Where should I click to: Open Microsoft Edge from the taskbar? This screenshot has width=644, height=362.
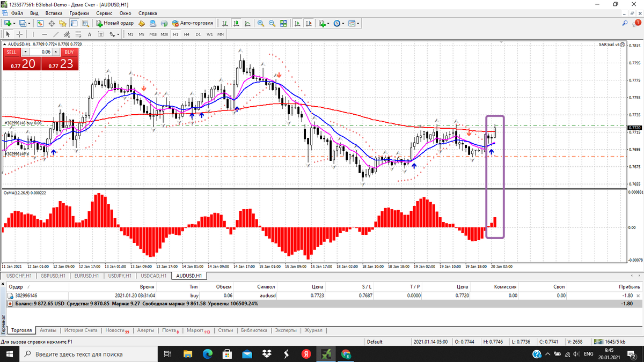pyautogui.click(x=208, y=354)
